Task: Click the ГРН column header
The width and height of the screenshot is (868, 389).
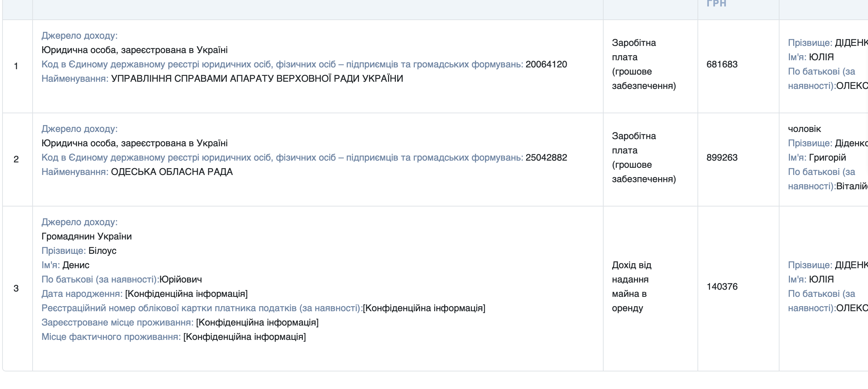Action: coord(716,4)
